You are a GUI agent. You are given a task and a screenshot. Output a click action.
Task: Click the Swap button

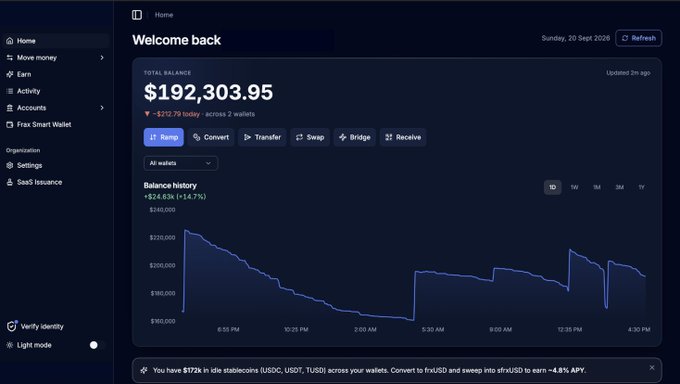click(x=310, y=137)
